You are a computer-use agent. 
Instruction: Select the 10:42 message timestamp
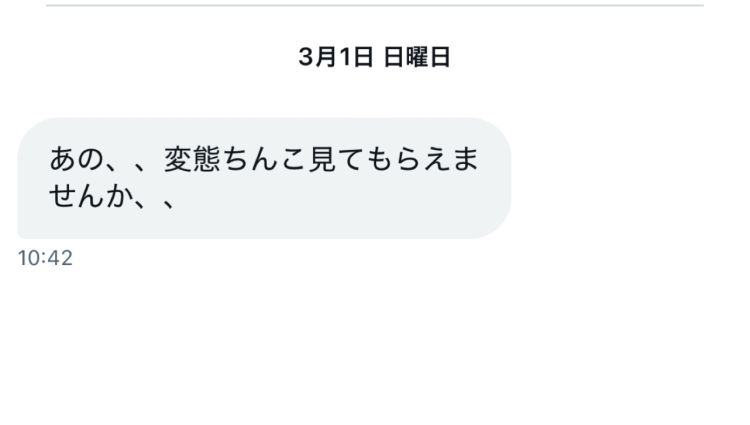pos(45,258)
